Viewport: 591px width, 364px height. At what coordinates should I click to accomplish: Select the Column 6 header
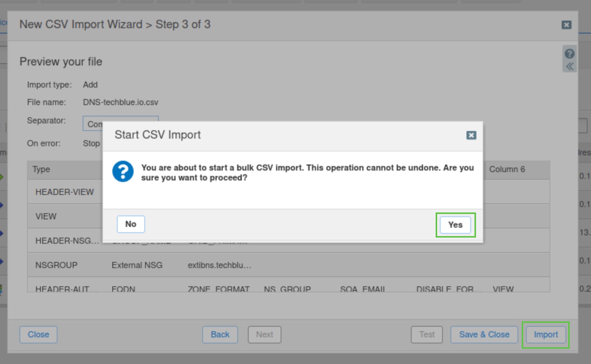[x=507, y=169]
